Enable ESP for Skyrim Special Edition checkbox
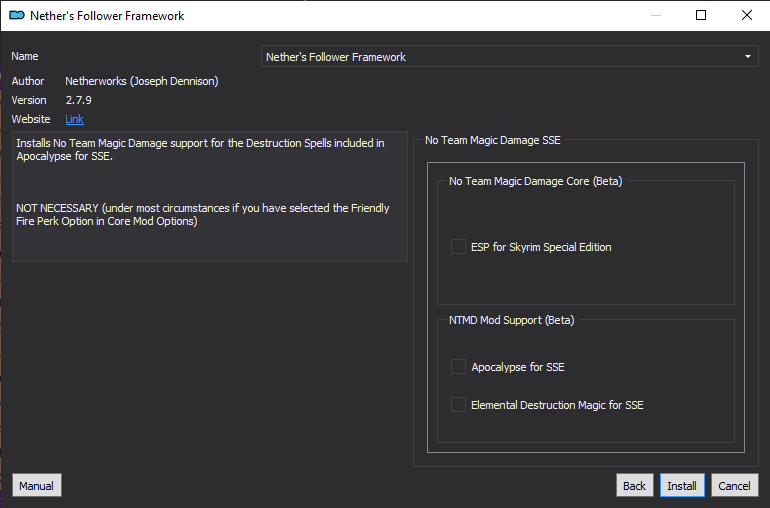Viewport: 770px width, 508px height. (458, 247)
